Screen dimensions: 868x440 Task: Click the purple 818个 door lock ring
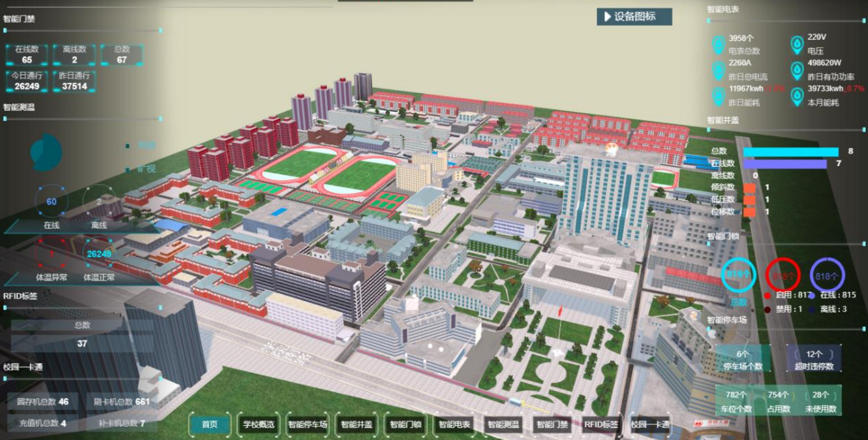826,275
